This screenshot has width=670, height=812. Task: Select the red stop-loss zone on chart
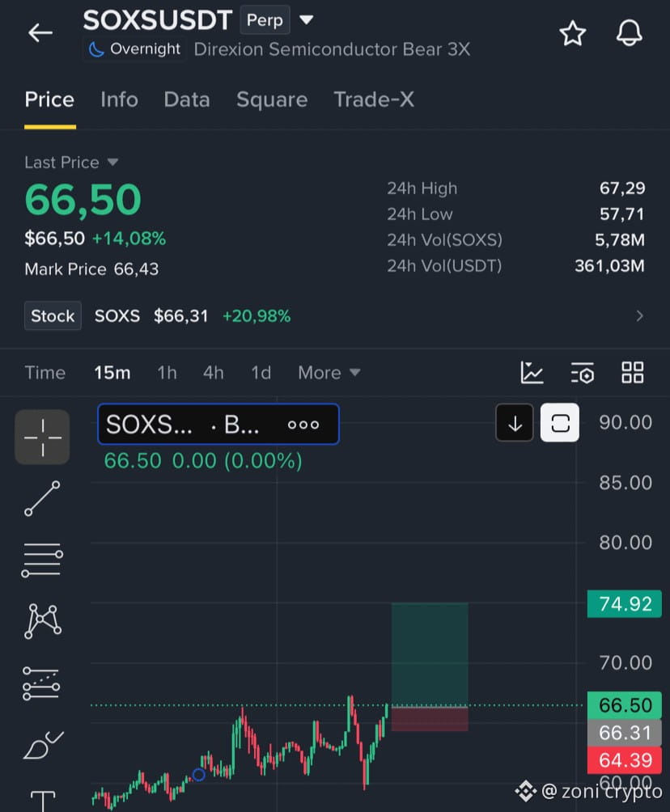tap(430, 719)
